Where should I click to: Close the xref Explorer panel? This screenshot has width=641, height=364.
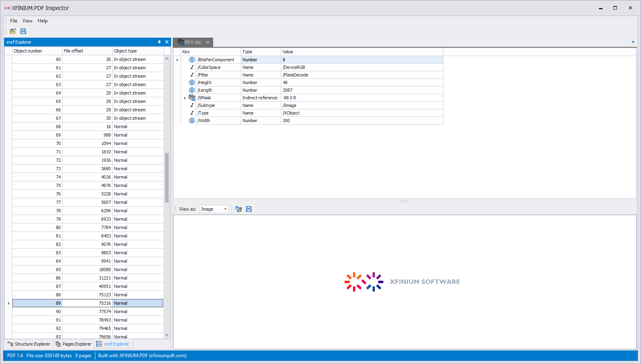167,42
